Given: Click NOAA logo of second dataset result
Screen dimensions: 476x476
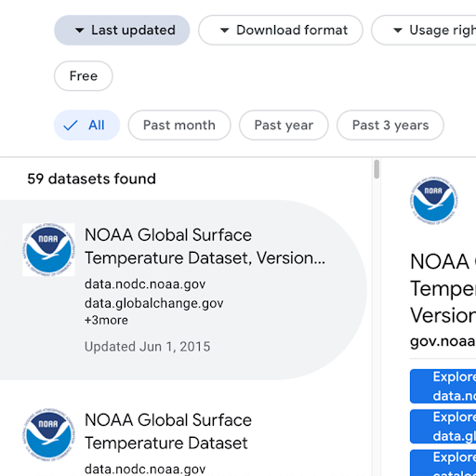Looking at the screenshot, I should (x=48, y=434).
